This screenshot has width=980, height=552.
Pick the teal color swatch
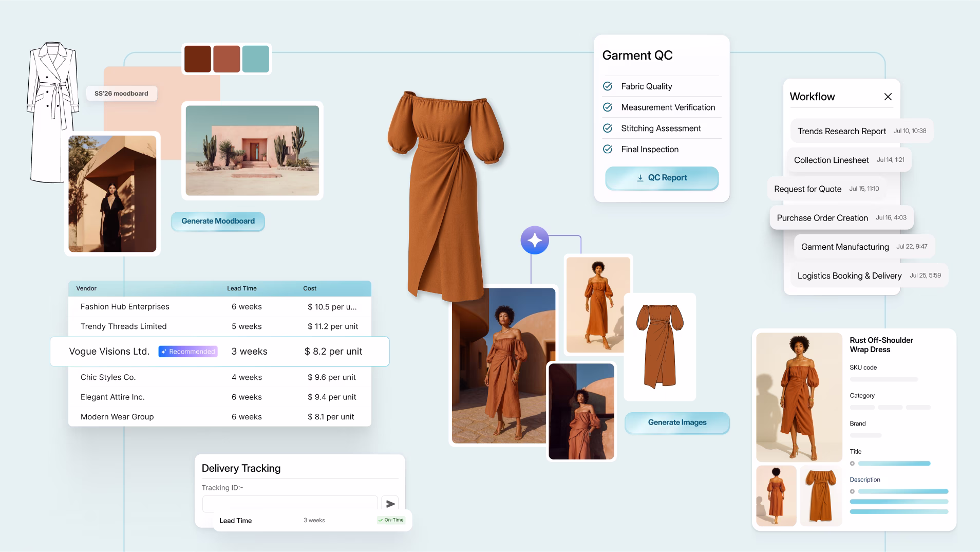pyautogui.click(x=255, y=59)
